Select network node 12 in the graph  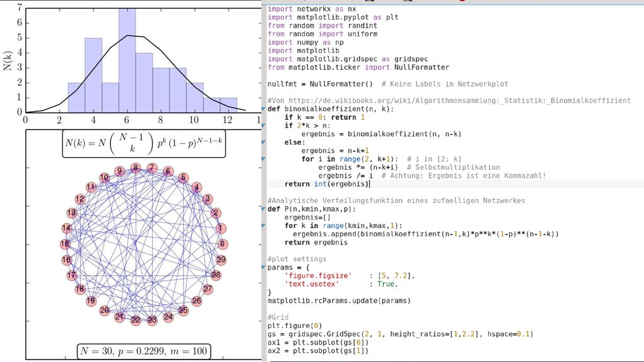click(x=80, y=199)
